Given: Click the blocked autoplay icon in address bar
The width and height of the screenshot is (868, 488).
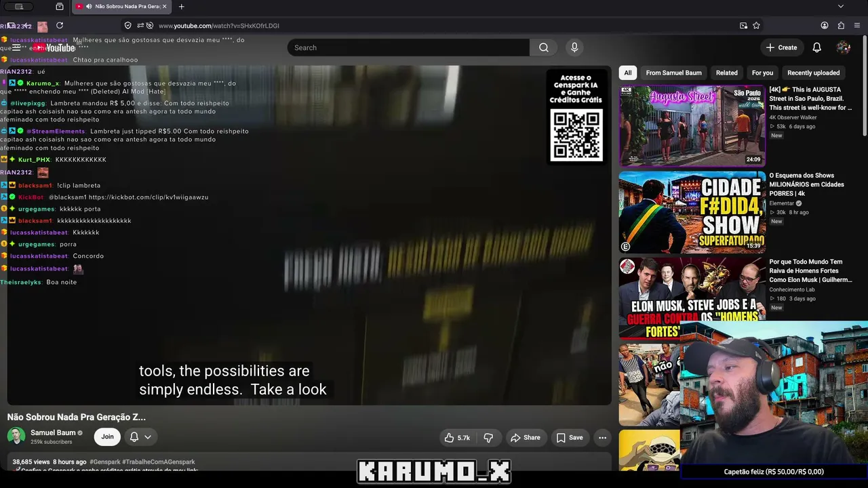Looking at the screenshot, I should pos(149,26).
